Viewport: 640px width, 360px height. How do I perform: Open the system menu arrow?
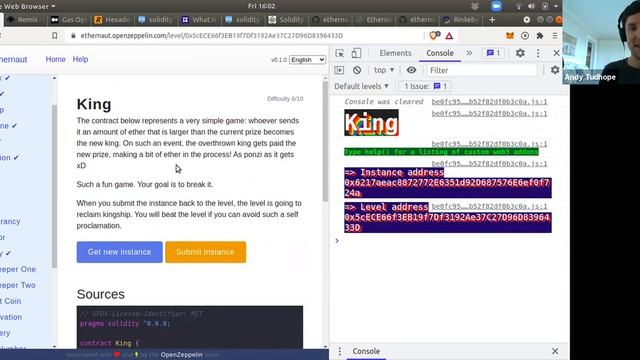tap(556, 6)
